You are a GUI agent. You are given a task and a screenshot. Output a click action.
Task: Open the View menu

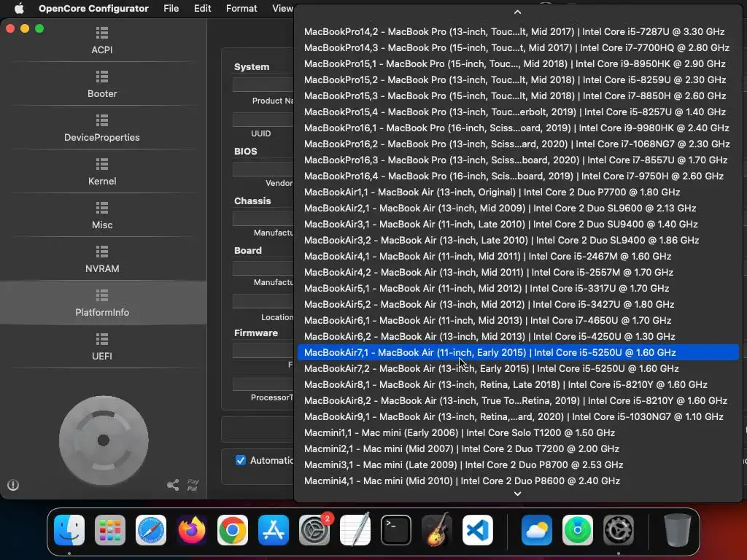tap(282, 8)
